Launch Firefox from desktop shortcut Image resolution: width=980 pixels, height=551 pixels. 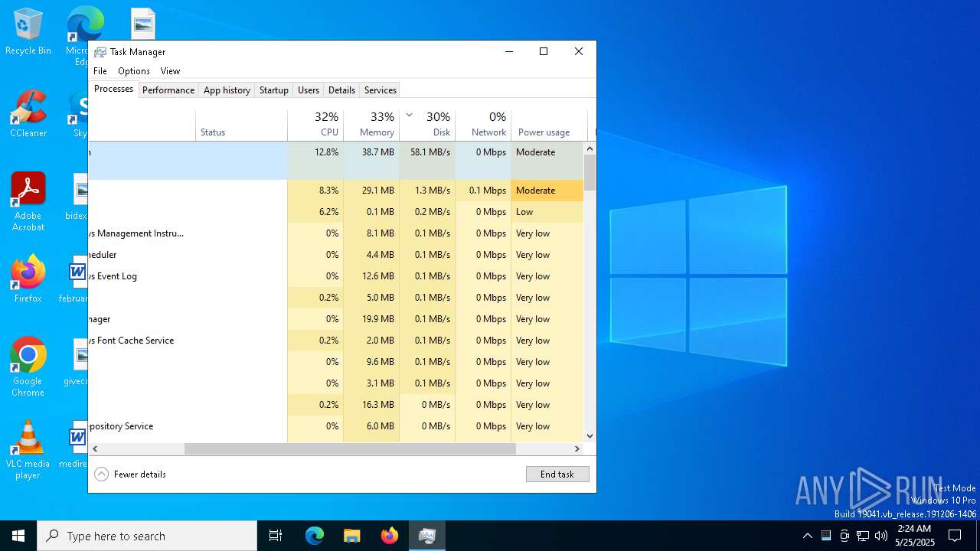(x=28, y=280)
